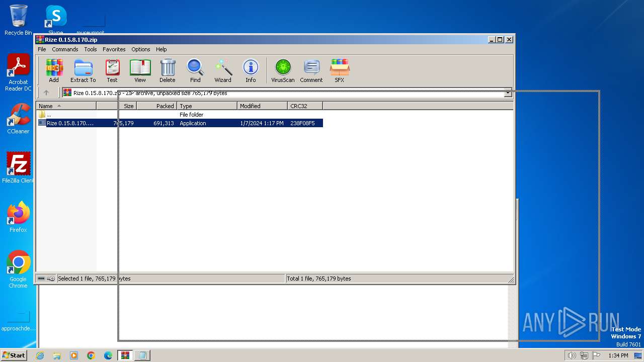Viewport: 644px width, 362px height.
Task: Click the Extract To toolbar icon
Action: 83,70
